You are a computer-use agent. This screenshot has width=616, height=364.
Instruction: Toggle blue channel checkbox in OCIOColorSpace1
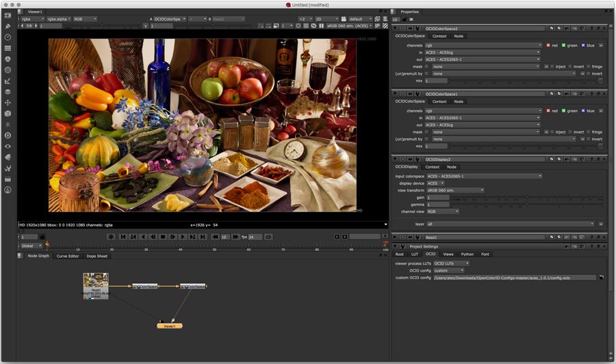click(582, 110)
